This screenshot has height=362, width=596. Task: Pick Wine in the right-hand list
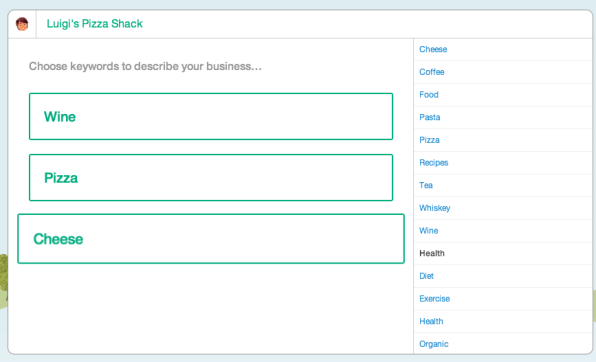428,230
